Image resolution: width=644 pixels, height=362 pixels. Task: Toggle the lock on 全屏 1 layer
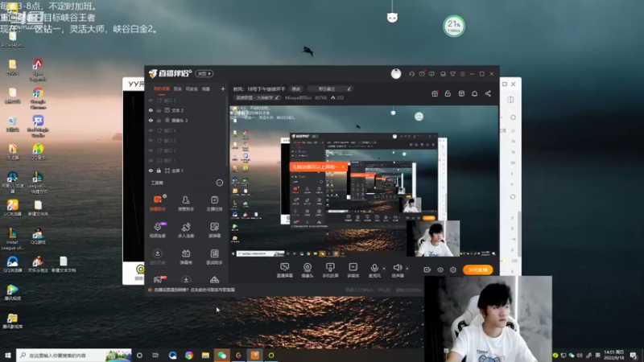(x=159, y=171)
